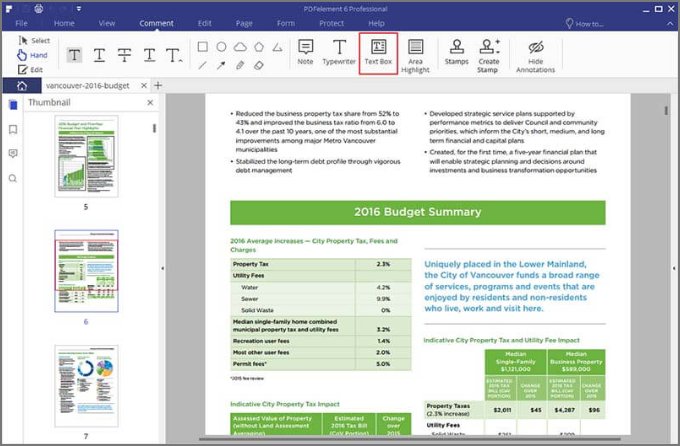This screenshot has height=446, width=680.
Task: Collapse the left panel with arrow handle
Action: [163, 269]
